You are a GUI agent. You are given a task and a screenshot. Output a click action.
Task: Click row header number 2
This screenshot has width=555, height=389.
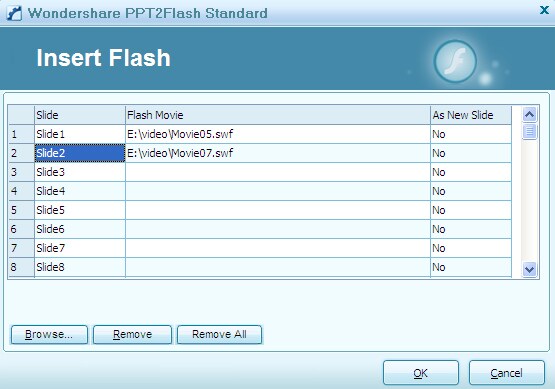21,153
